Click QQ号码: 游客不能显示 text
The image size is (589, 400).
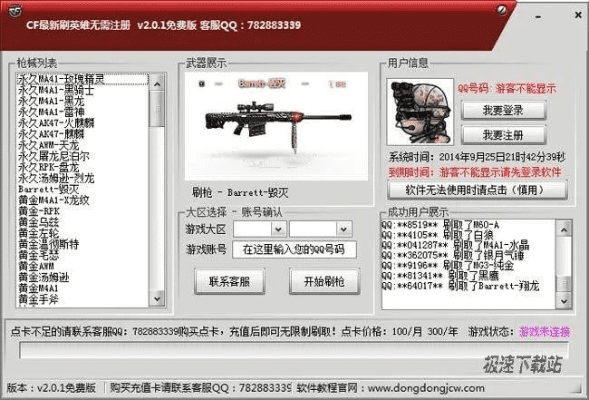(x=507, y=89)
